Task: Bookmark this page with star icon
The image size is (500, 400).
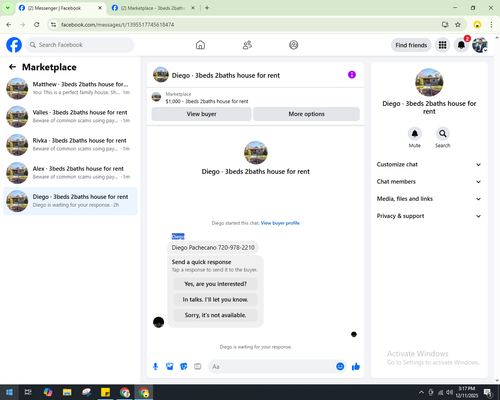Action: (458, 25)
